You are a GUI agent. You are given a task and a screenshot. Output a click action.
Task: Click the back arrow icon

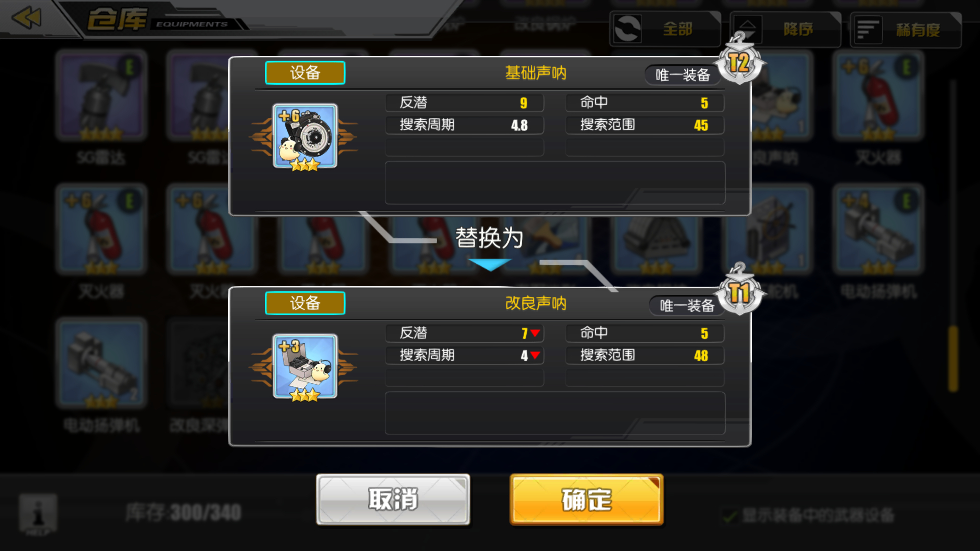pyautogui.click(x=27, y=18)
